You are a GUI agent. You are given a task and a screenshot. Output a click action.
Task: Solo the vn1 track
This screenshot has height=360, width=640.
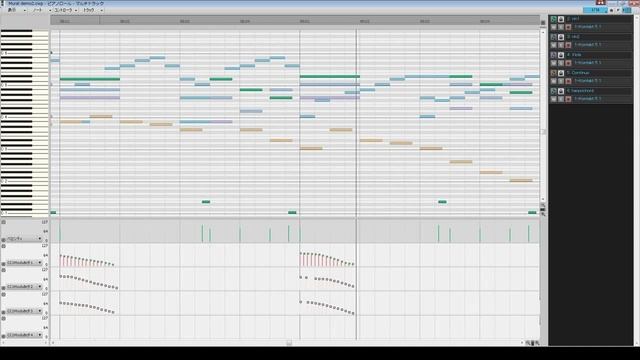[x=561, y=27]
